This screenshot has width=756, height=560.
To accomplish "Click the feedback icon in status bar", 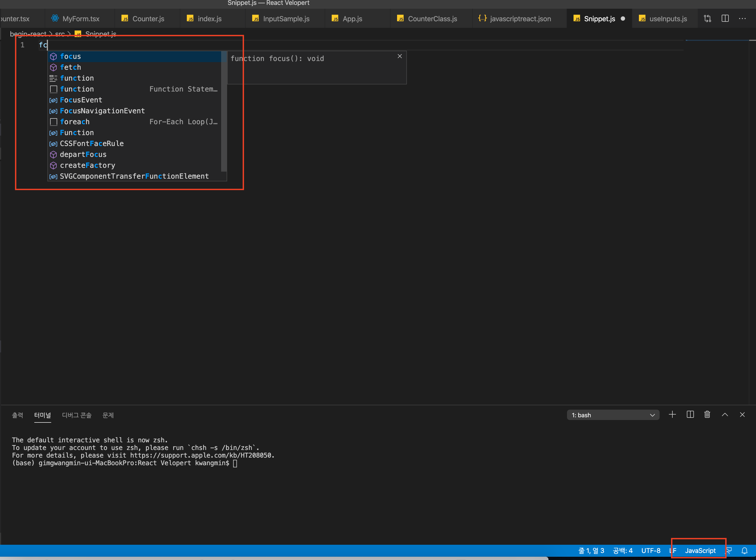I will [729, 551].
